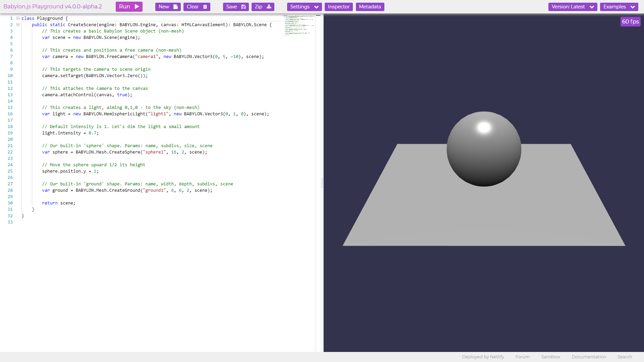Open the Settings dropdown menu
This screenshot has width=644, height=362.
click(304, 7)
